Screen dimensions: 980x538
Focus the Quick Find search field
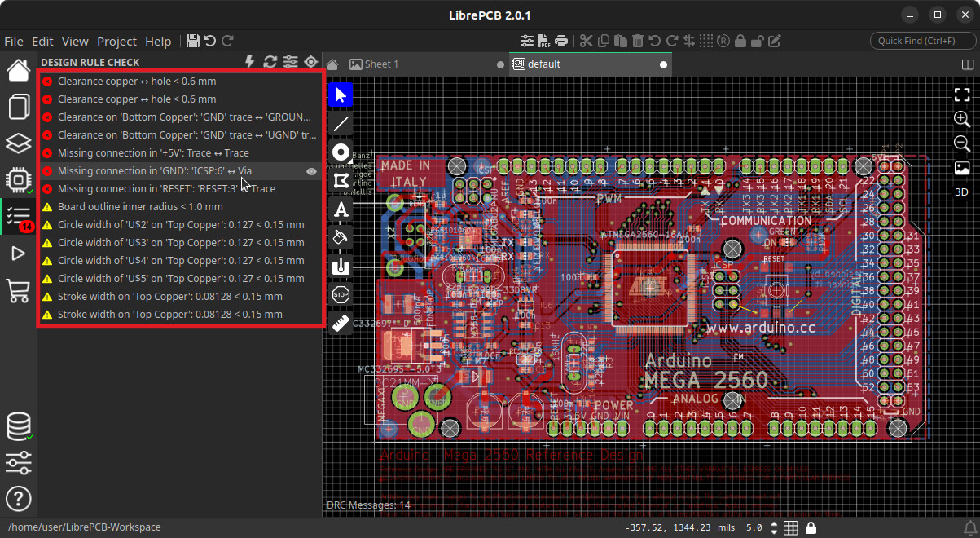(x=922, y=41)
